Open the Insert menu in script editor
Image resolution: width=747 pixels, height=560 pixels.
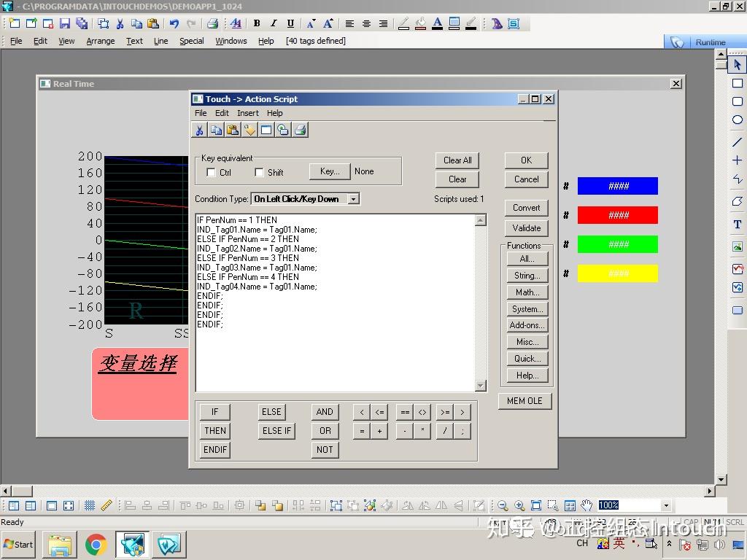coord(247,113)
